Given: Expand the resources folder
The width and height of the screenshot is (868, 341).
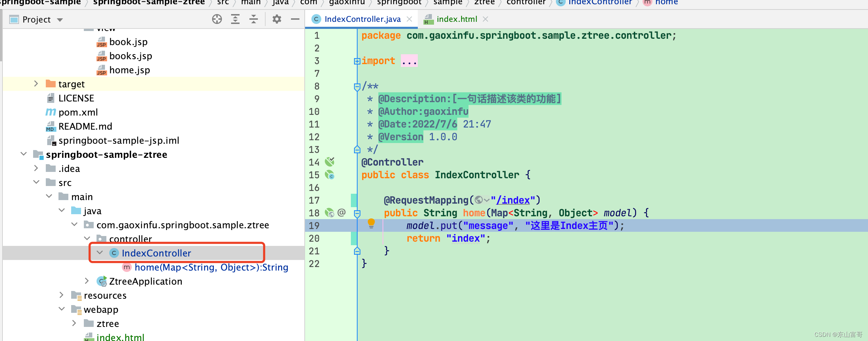Looking at the screenshot, I should [x=61, y=295].
